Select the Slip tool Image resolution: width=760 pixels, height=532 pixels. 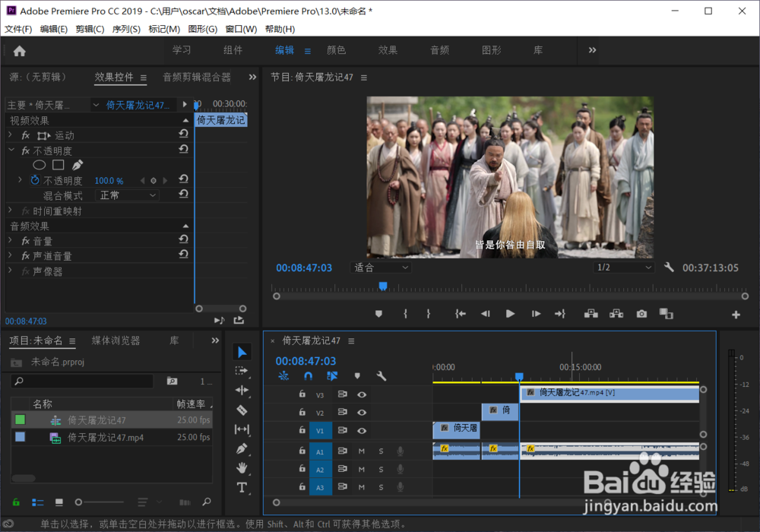[242, 429]
